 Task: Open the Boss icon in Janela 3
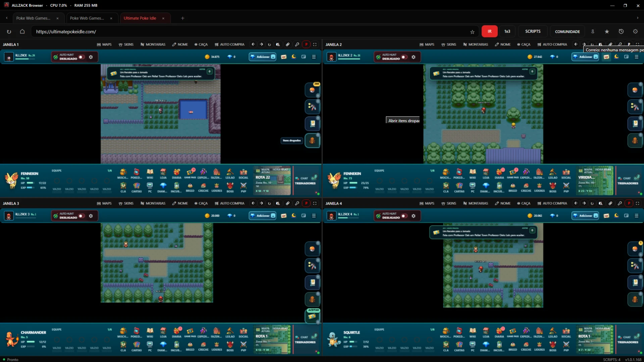click(x=230, y=346)
